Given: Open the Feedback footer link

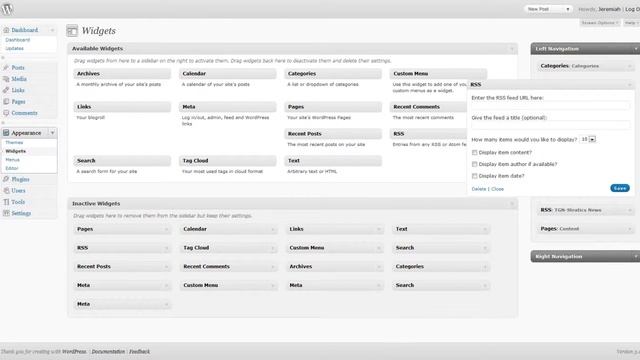Looking at the screenshot, I should (140, 351).
